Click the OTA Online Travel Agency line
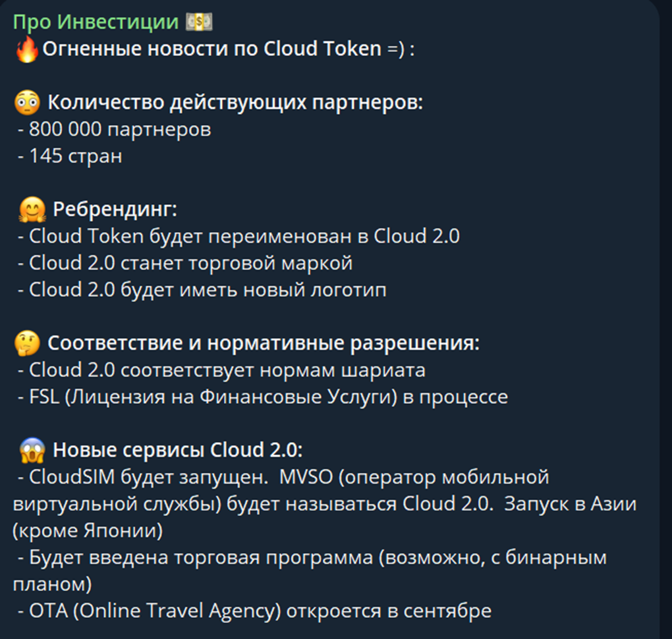The image size is (672, 639). 258,611
